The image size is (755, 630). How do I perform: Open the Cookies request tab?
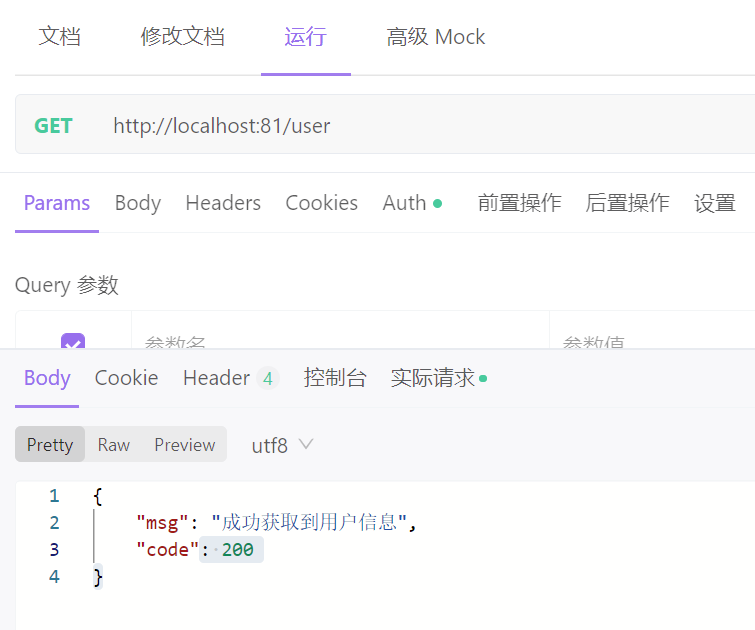(322, 203)
